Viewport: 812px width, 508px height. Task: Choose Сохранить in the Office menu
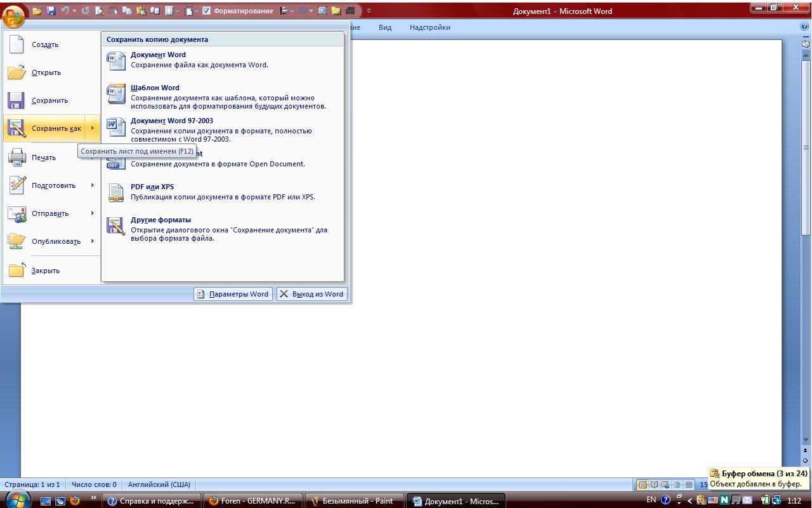tap(51, 100)
